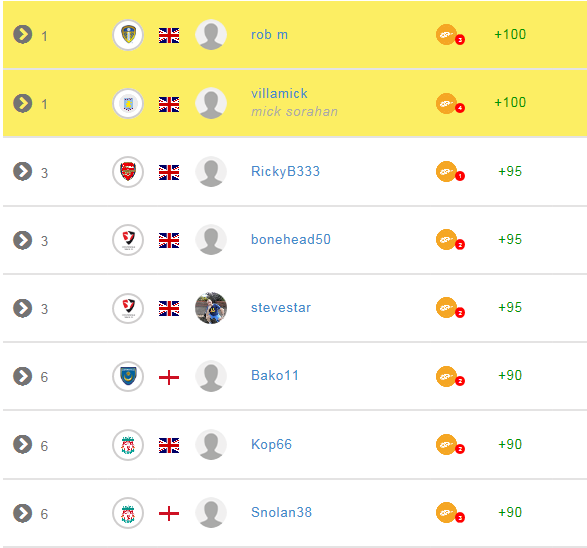
Task: Click the England flag beside Bako11
Action: 169,377
